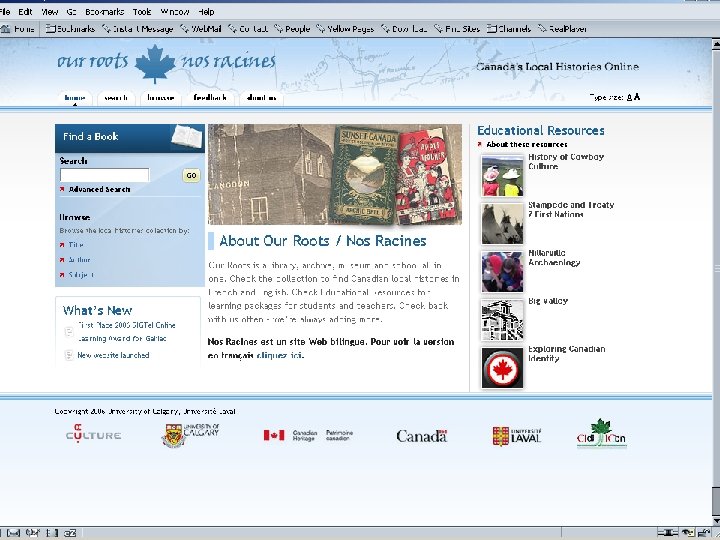720x540 pixels.
Task: Click the Instant Message toolbar link
Action: (x=137, y=29)
